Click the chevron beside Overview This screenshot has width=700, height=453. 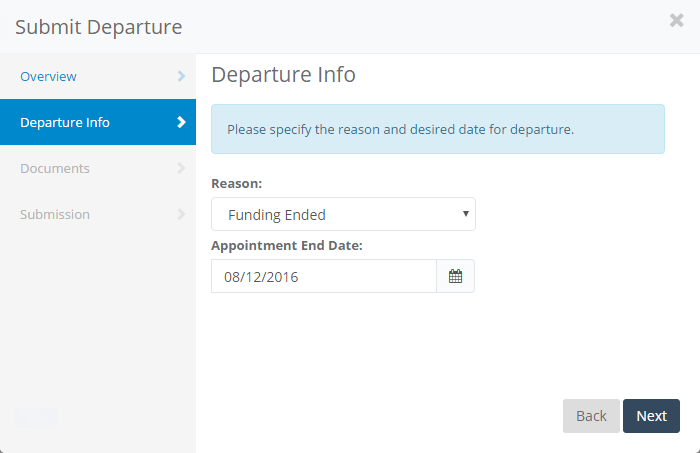tap(181, 76)
